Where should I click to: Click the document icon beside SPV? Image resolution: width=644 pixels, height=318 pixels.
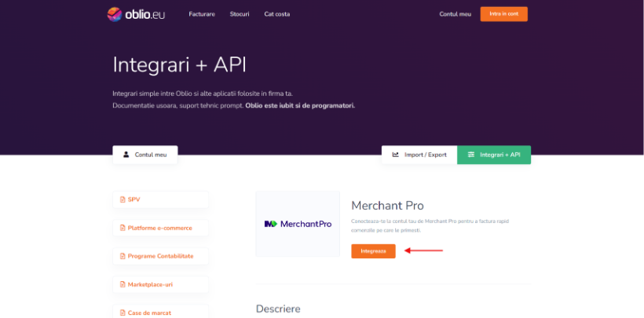123,199
